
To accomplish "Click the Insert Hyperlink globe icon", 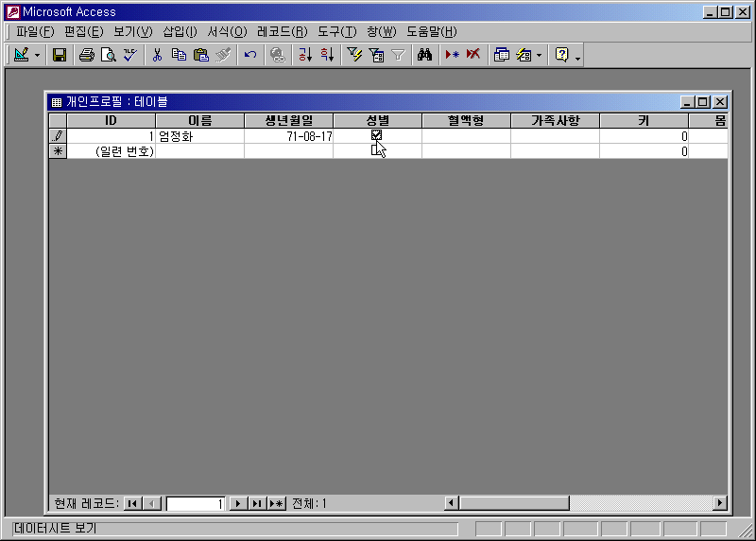I will pos(277,55).
